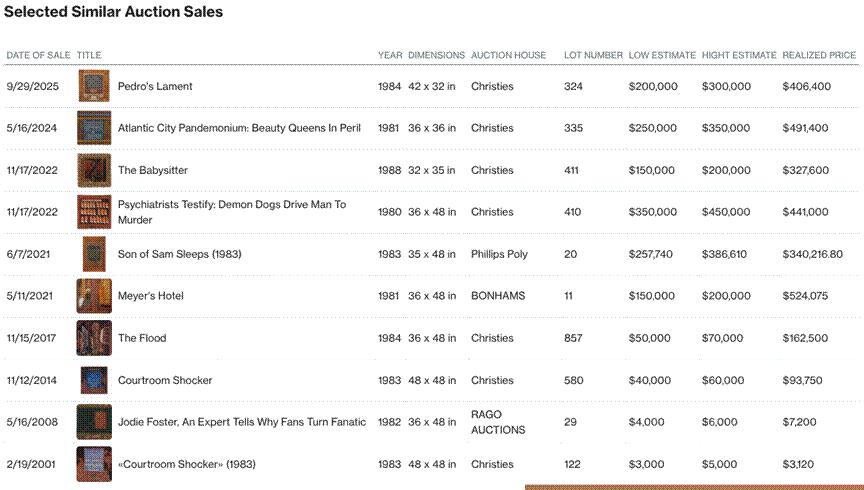Sort by Realized Price column header

pos(819,55)
